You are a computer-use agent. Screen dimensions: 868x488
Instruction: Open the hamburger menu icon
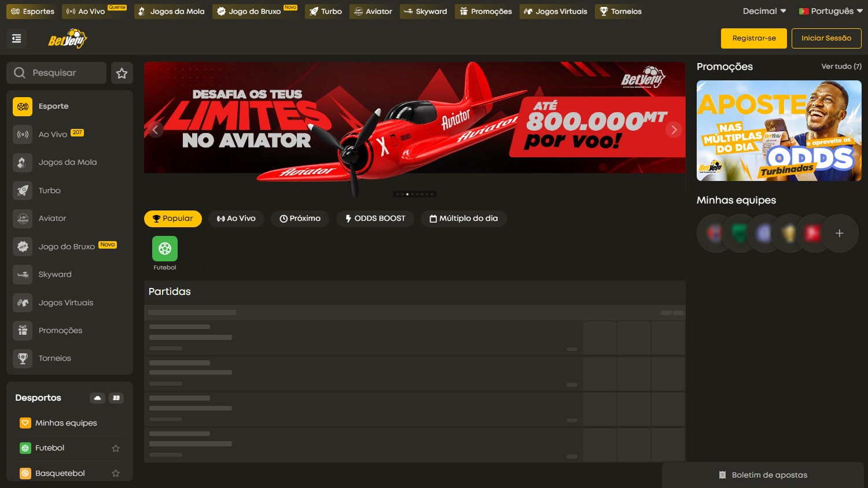pyautogui.click(x=16, y=38)
